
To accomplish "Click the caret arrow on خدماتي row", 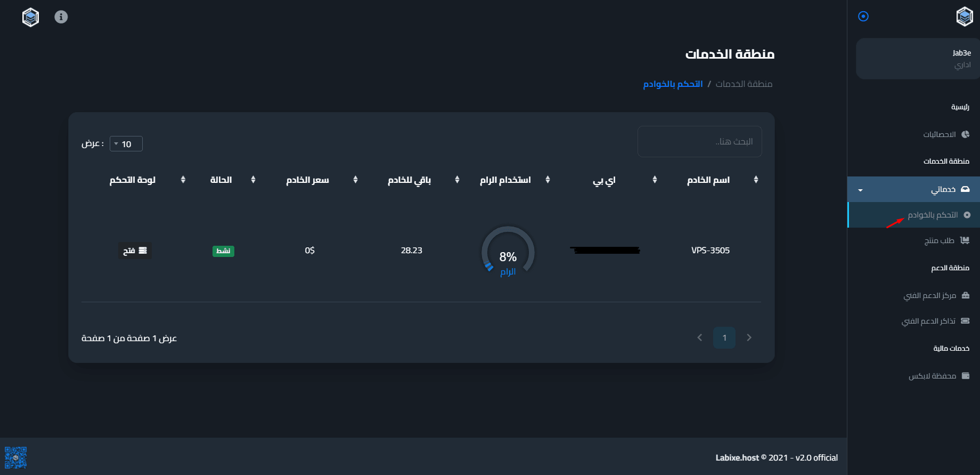I will [860, 190].
